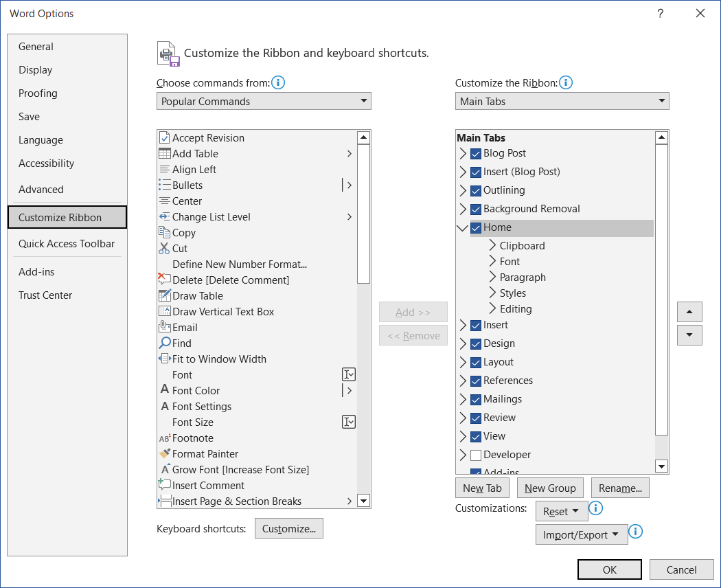Viewport: 721px width, 588px height.
Task: Toggle the Mailings tab checkbox
Action: coord(476,399)
